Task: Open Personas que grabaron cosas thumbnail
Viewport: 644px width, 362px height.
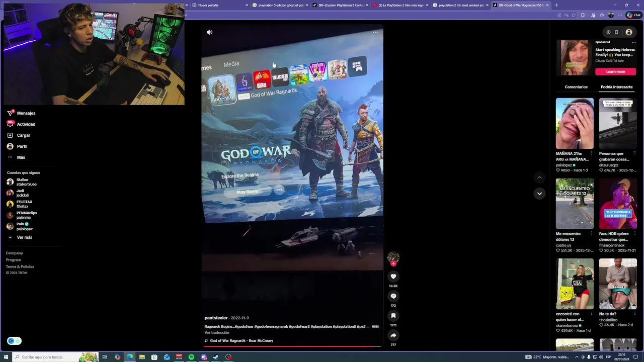Action: click(618, 123)
